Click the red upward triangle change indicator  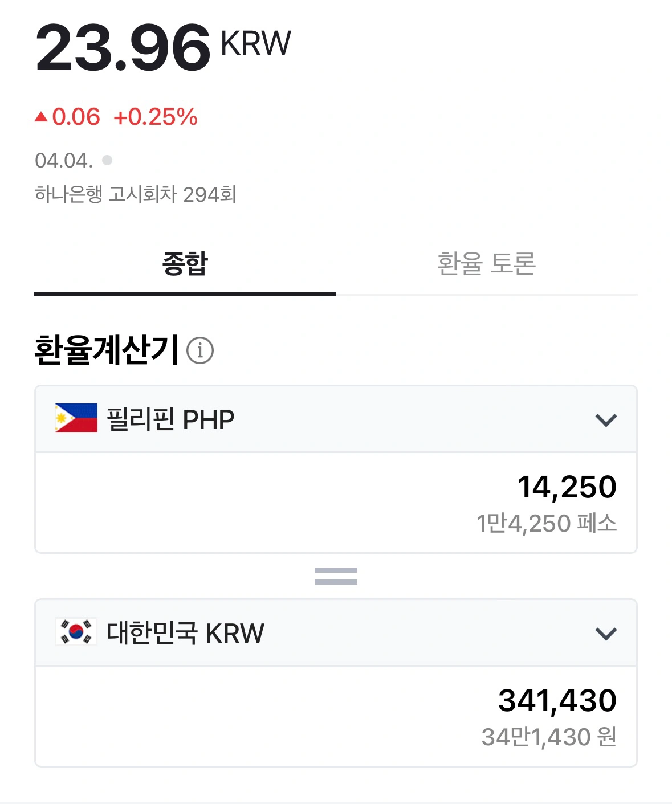pos(42,117)
